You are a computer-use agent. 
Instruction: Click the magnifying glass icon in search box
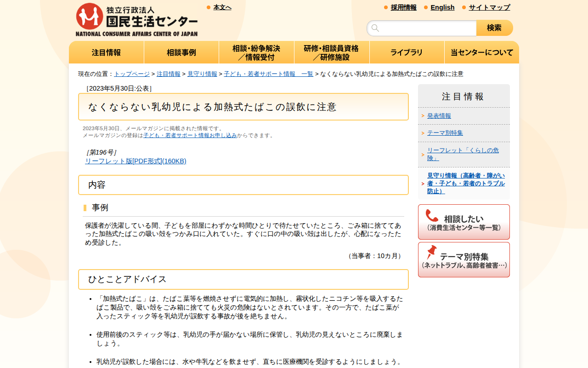pyautogui.click(x=375, y=28)
